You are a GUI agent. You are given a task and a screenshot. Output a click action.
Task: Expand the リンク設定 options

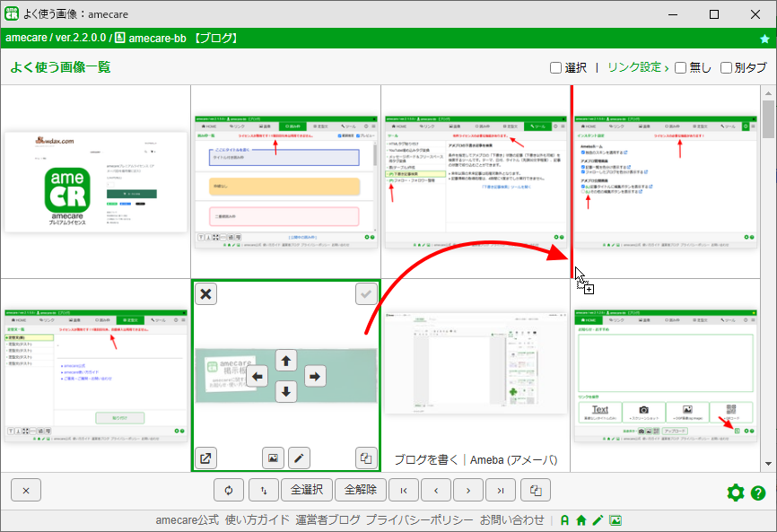click(638, 67)
